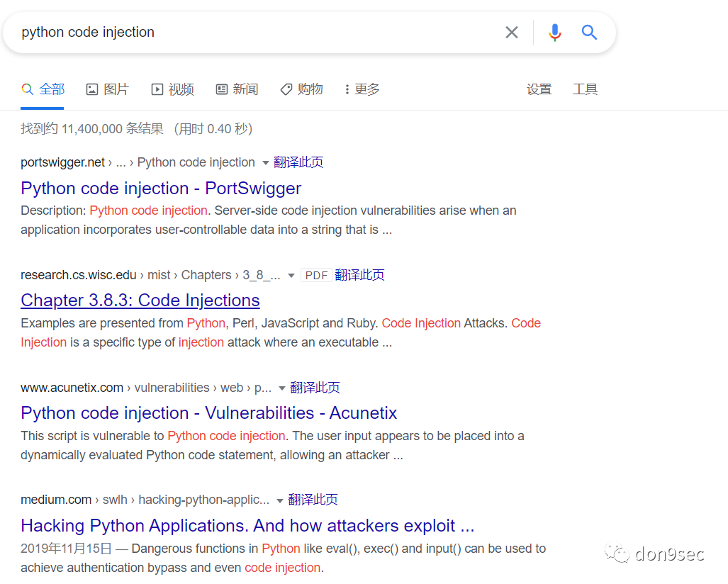Click the medium.com breadcrumb URL
The width and height of the screenshot is (728, 584).
145,500
